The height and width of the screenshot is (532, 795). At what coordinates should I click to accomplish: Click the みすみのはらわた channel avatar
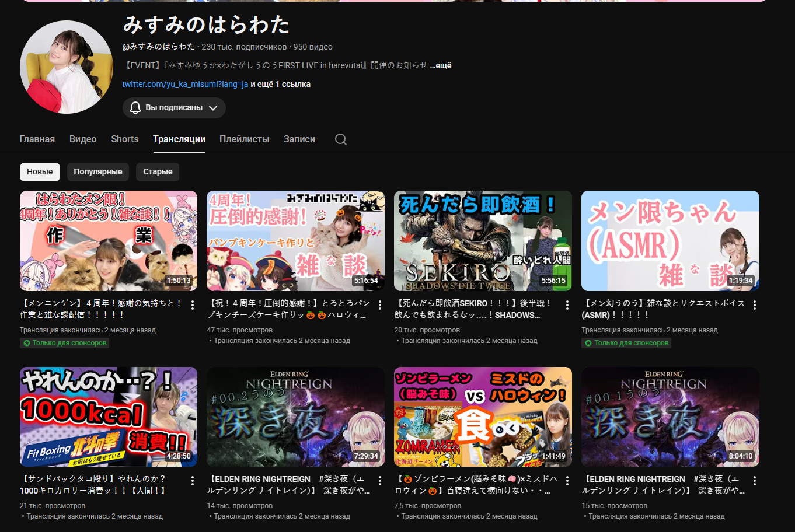(67, 67)
